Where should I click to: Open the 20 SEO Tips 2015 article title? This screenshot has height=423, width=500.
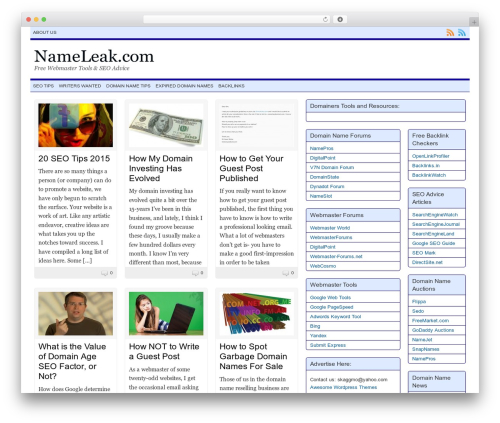click(x=74, y=159)
